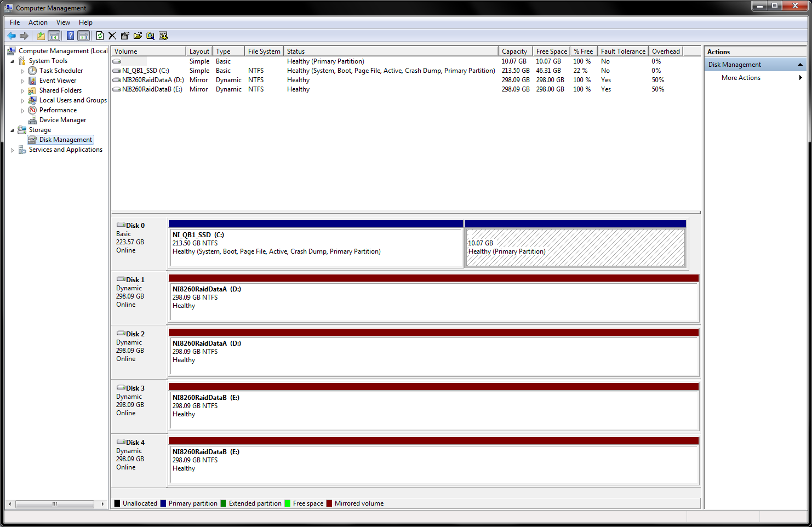Viewport: 812px width, 527px height.
Task: Click the magnifier Explore icon in toolbar
Action: 150,36
